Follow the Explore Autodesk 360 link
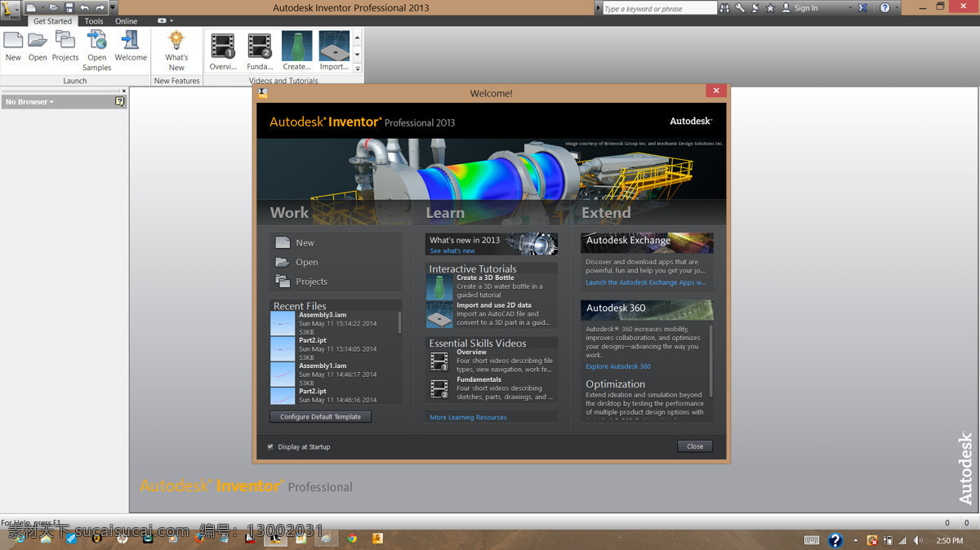Screen dimensions: 980x550 pos(618,366)
